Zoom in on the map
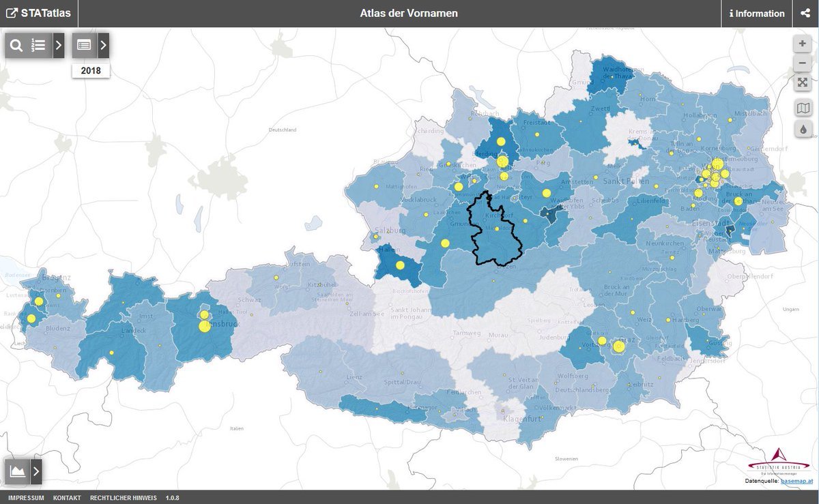 click(x=803, y=44)
